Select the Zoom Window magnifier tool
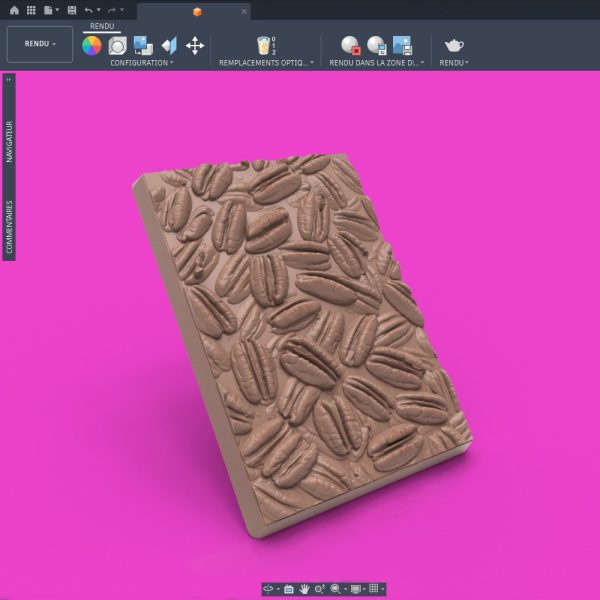The width and height of the screenshot is (600, 600). 335,589
